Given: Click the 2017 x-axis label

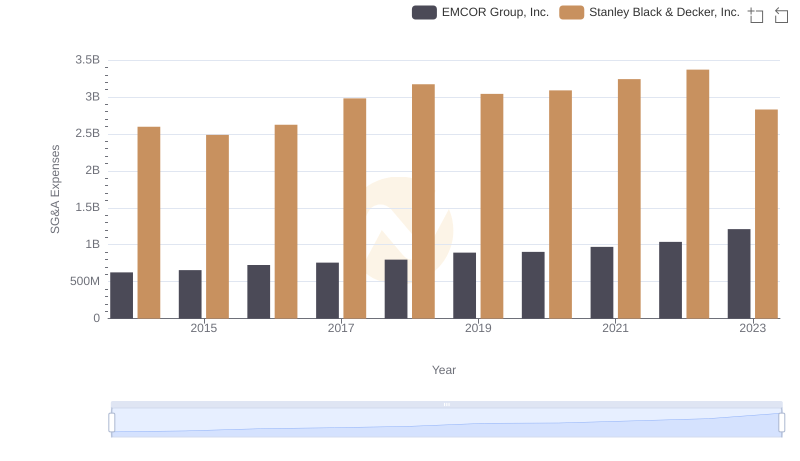Looking at the screenshot, I should [341, 328].
